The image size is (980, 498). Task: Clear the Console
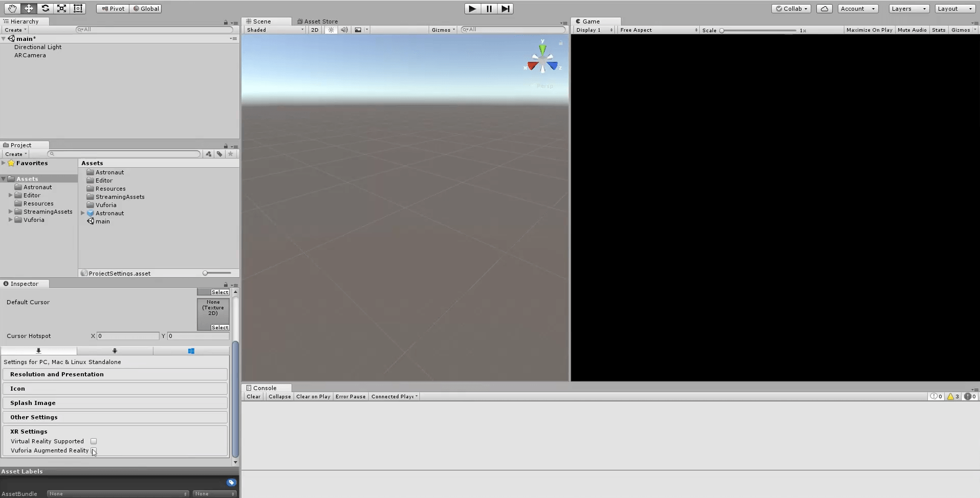253,396
